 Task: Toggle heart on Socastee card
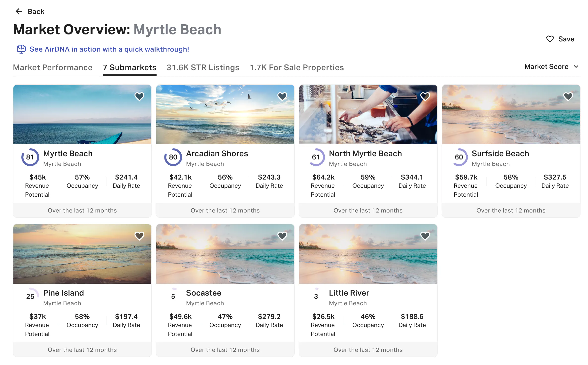tap(282, 236)
